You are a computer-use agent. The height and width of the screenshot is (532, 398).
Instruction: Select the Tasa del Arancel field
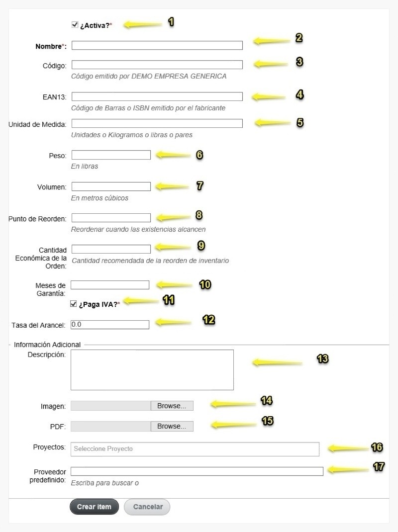coord(109,325)
